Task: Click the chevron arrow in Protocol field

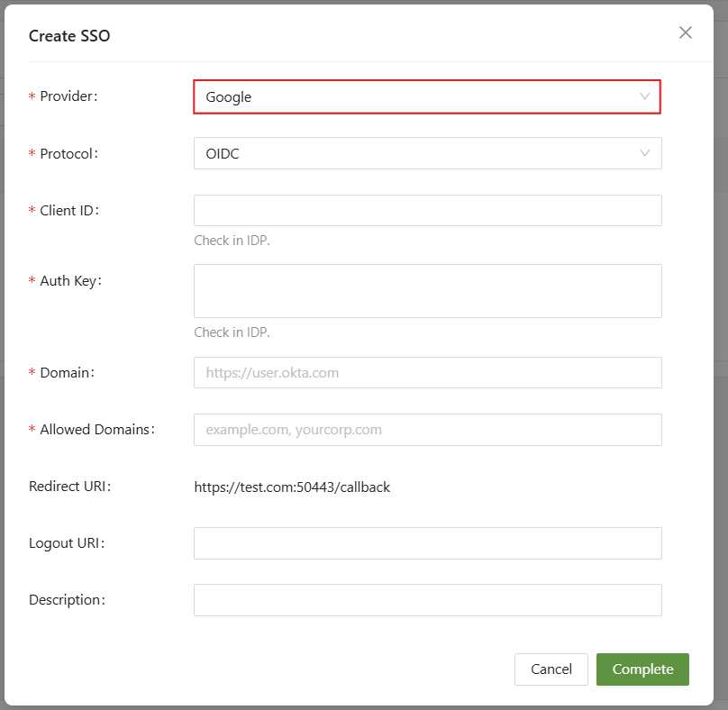Action: tap(645, 153)
